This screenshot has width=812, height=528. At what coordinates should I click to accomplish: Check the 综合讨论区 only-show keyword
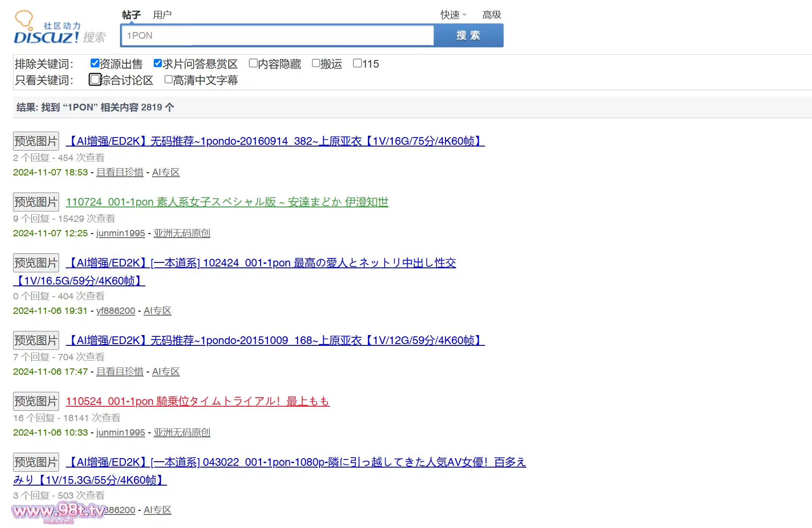(x=95, y=79)
